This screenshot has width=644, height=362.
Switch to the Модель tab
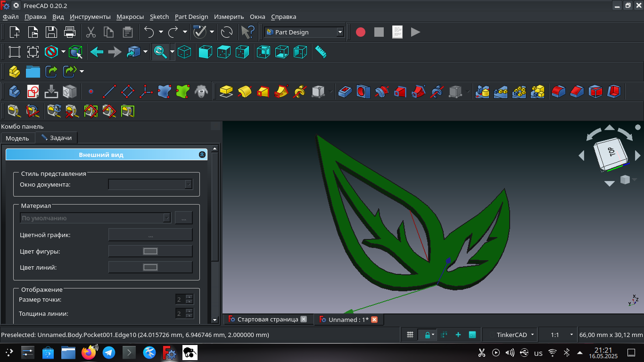(17, 138)
